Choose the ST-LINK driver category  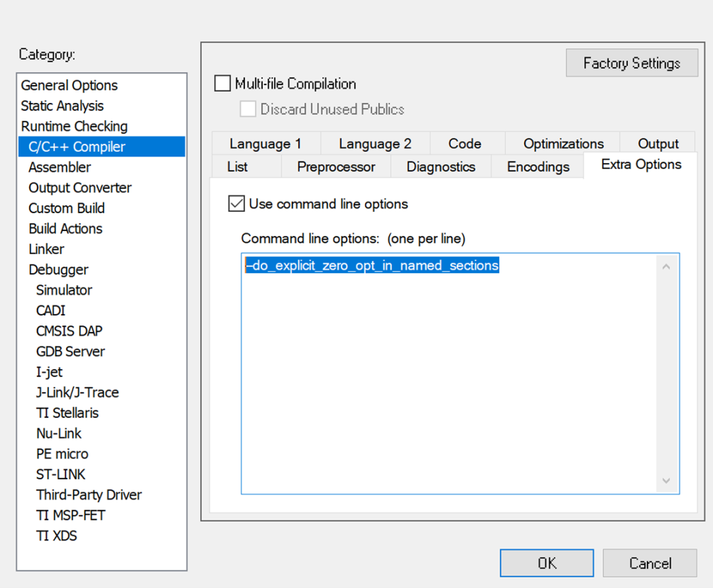point(60,474)
